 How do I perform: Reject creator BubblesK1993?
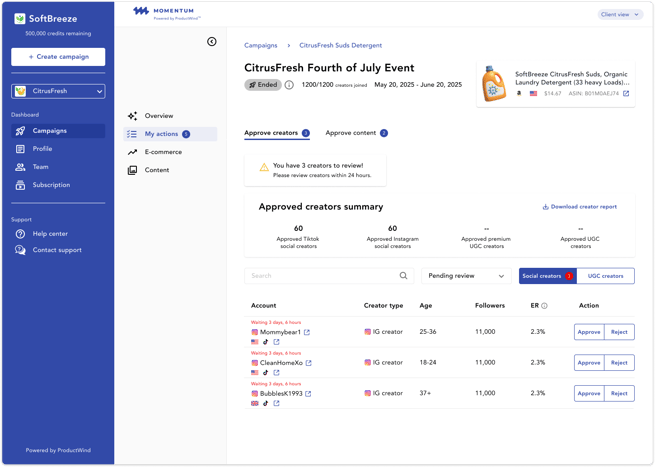[619, 393]
